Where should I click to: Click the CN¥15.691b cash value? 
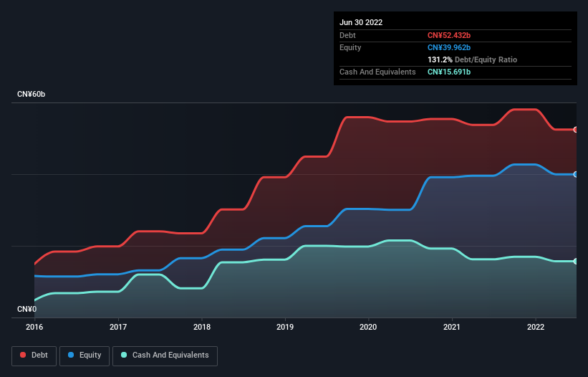pos(449,72)
